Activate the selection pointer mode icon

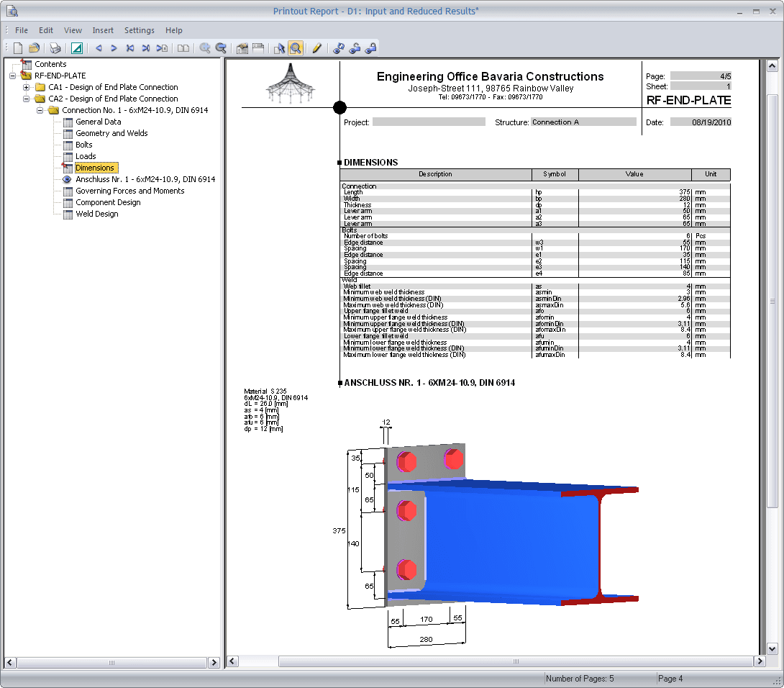(x=280, y=48)
